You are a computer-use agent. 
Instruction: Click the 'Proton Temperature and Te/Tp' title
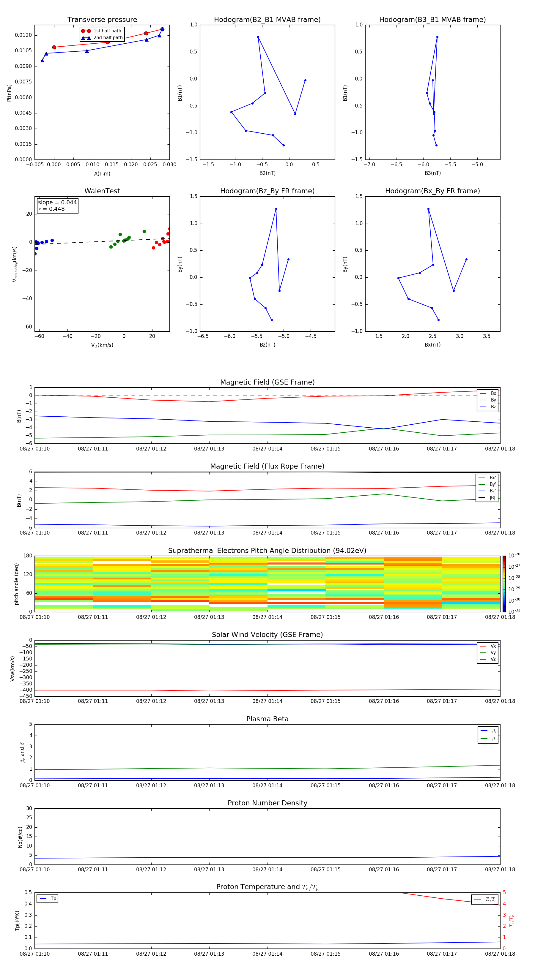267,887
